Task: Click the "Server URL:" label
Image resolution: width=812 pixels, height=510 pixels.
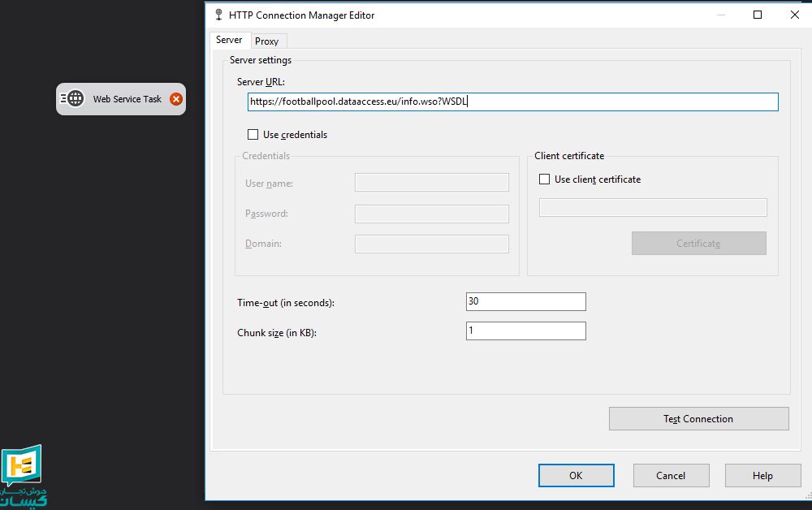Action: point(261,82)
